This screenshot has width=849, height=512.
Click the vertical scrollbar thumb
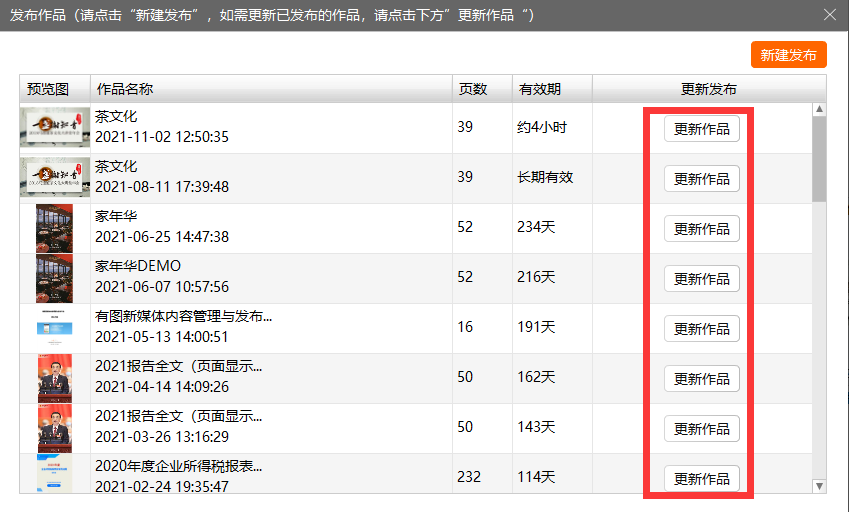tap(819, 160)
